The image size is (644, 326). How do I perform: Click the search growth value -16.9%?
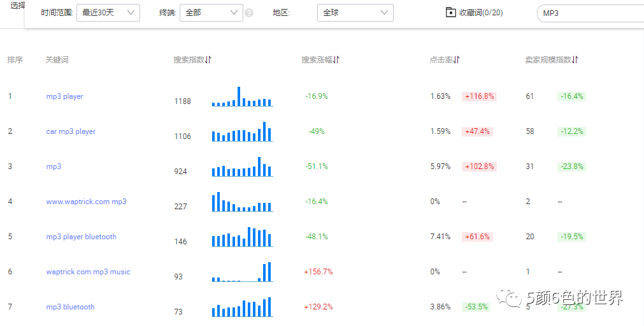pyautogui.click(x=317, y=96)
